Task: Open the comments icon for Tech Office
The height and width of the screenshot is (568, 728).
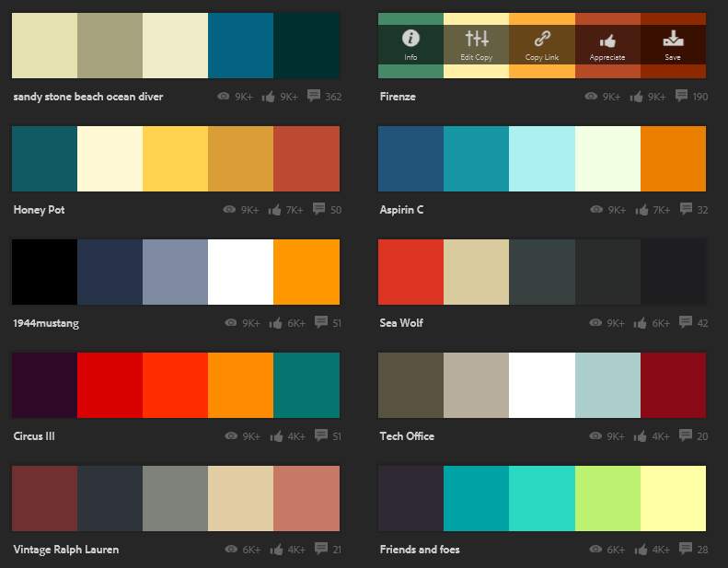Action: point(686,435)
